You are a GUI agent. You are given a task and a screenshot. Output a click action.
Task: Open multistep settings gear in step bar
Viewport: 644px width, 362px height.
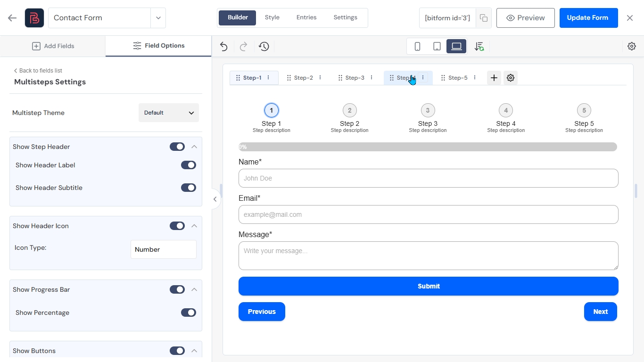tap(511, 78)
